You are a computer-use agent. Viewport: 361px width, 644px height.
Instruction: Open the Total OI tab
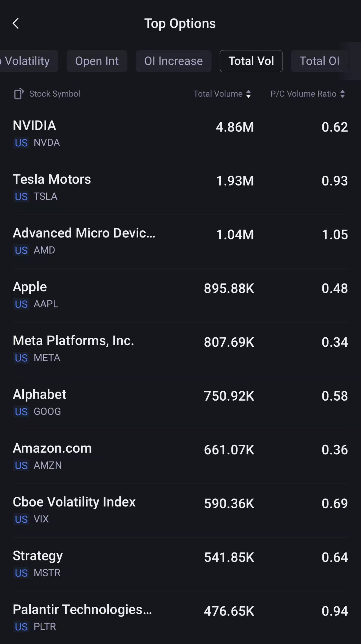(319, 61)
